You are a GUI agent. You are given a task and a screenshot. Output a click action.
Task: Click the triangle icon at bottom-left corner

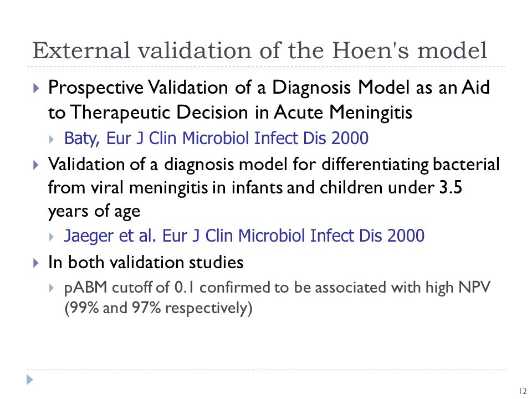(x=30, y=380)
